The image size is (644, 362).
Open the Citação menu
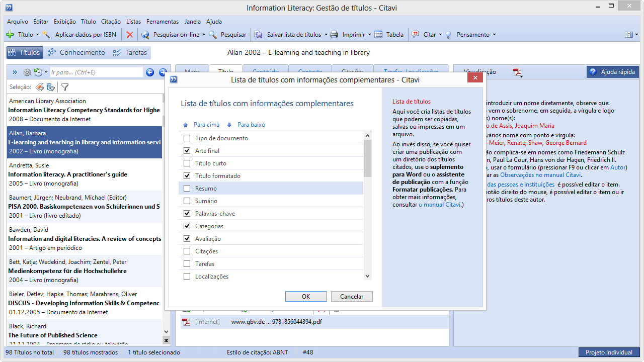click(x=111, y=22)
